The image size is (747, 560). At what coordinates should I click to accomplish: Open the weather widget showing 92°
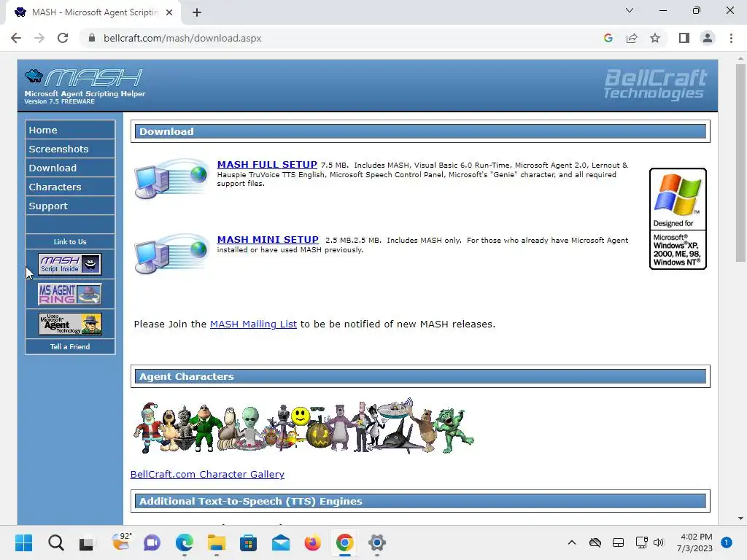click(120, 542)
